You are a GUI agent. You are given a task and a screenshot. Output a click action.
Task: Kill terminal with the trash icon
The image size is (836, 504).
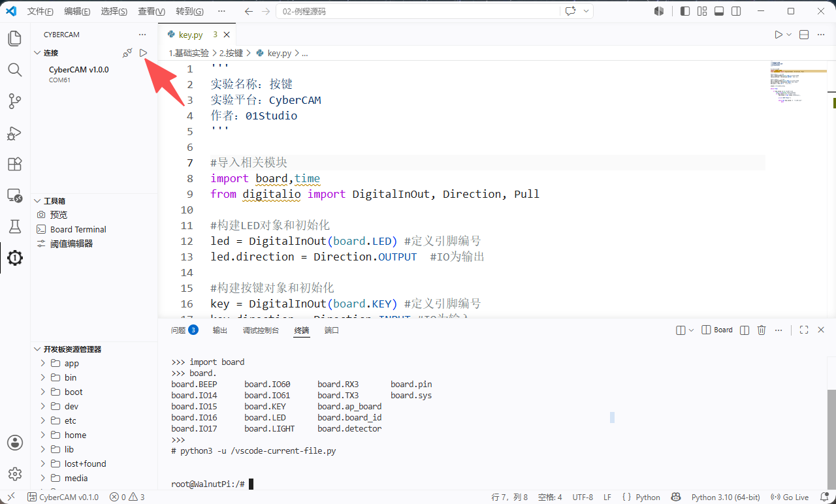tap(762, 330)
